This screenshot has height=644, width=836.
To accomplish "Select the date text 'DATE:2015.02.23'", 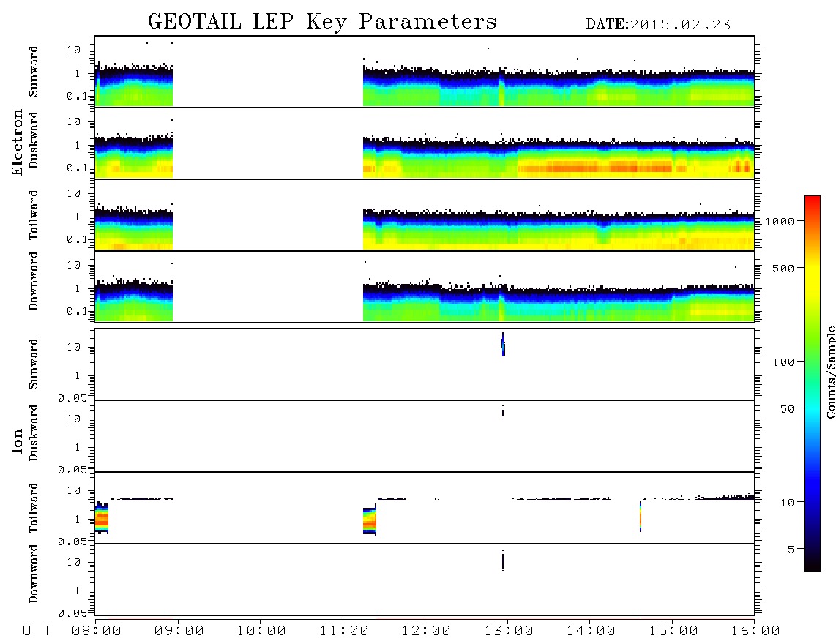I will [658, 25].
